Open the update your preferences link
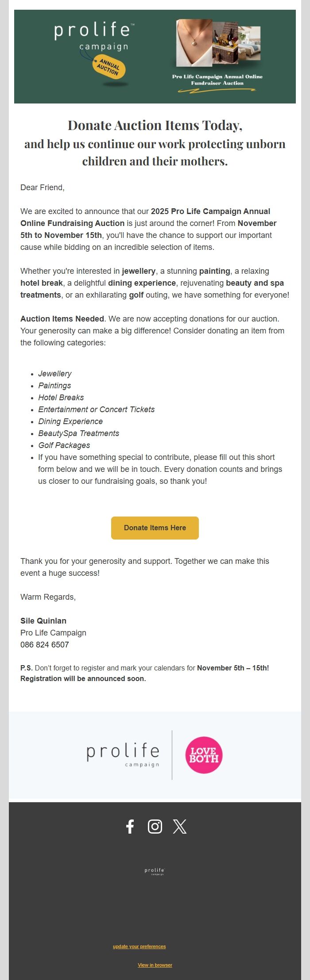Viewport: 310px width, 980px height. (x=139, y=946)
